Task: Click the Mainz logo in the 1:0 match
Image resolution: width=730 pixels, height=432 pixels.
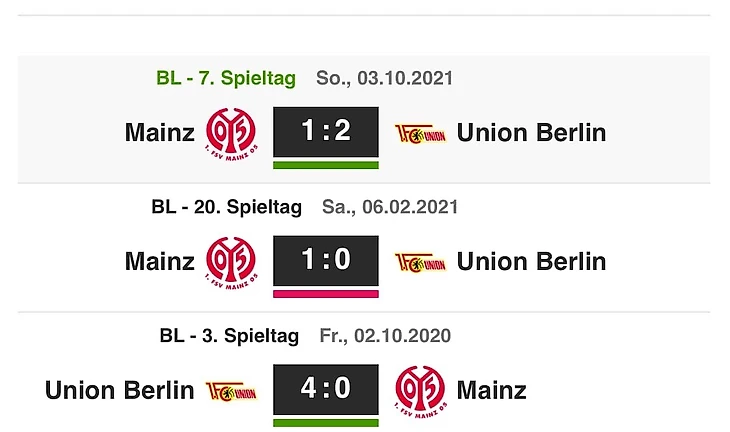Action: click(x=231, y=261)
